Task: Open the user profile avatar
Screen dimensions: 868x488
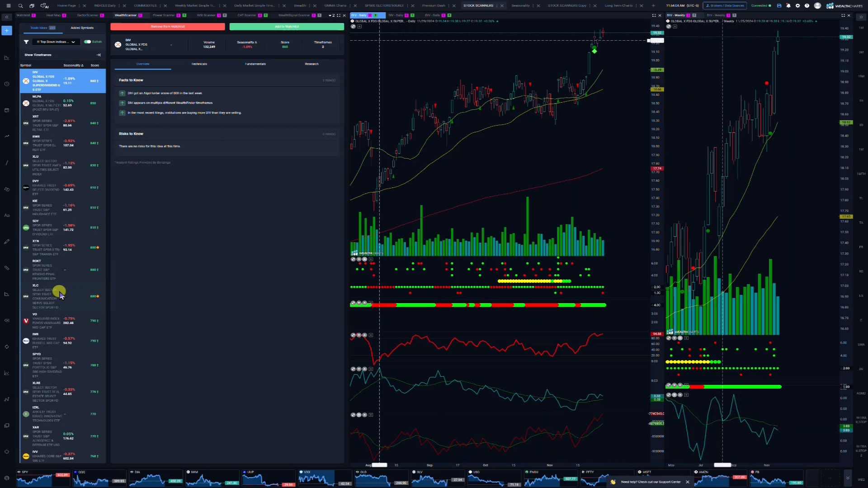Action: pyautogui.click(x=817, y=6)
